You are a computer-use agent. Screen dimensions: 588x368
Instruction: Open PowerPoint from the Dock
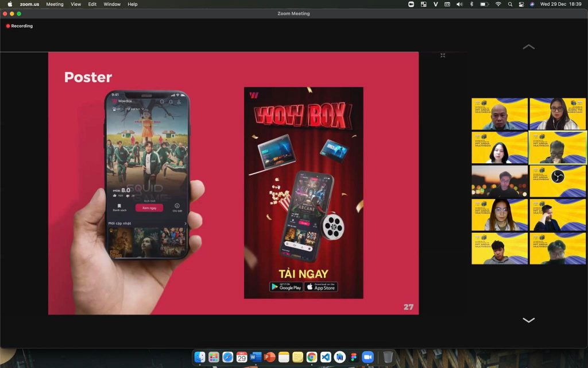(x=270, y=357)
